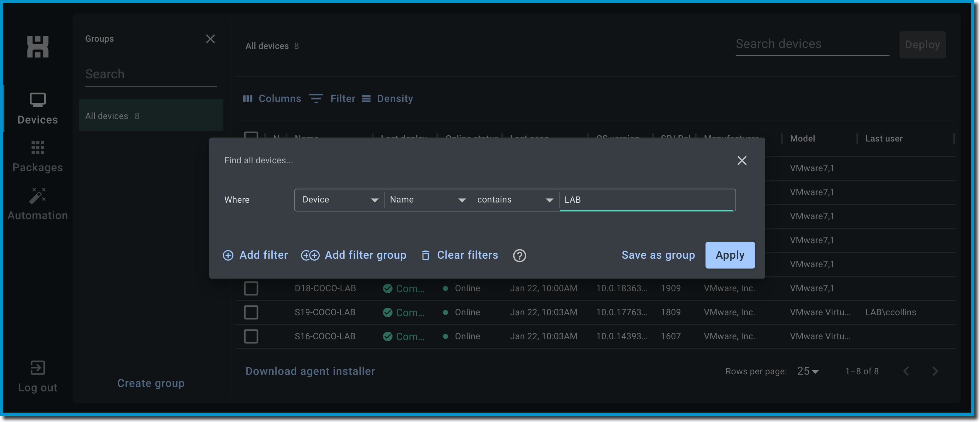Change Rows per page from 25
Image resolution: width=980 pixels, height=422 pixels.
(807, 371)
